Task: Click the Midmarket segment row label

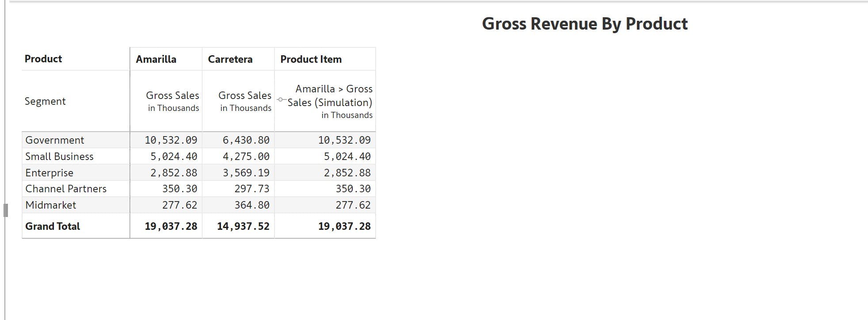Action: [x=51, y=205]
